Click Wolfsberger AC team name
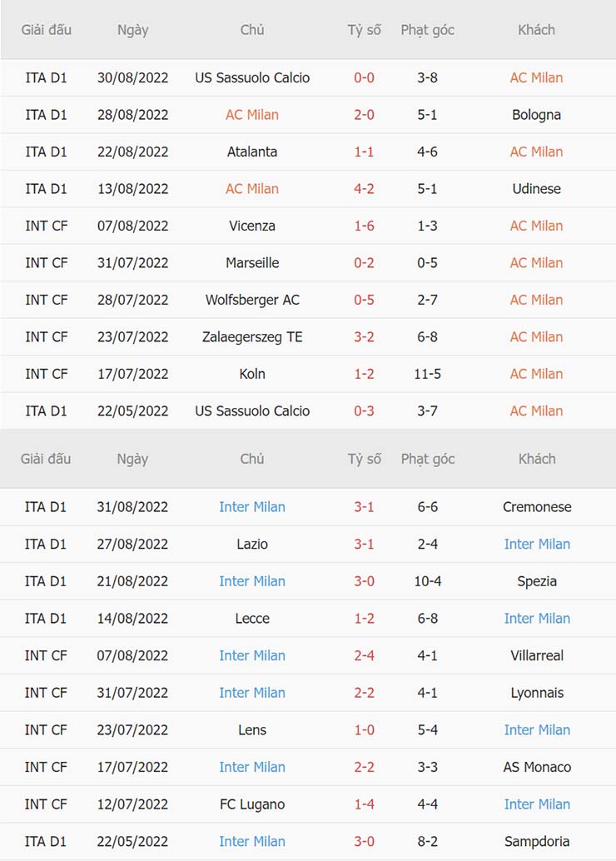The image size is (616, 861). 252,300
